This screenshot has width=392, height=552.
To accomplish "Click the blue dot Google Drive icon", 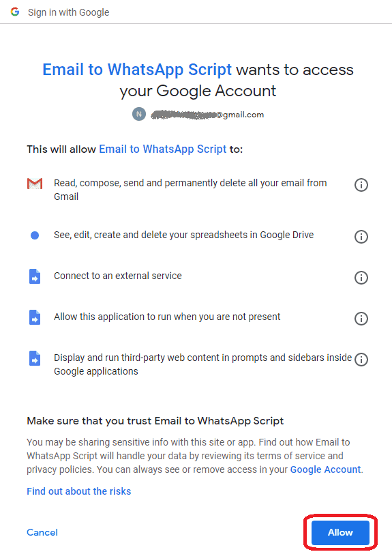I will [x=35, y=235].
